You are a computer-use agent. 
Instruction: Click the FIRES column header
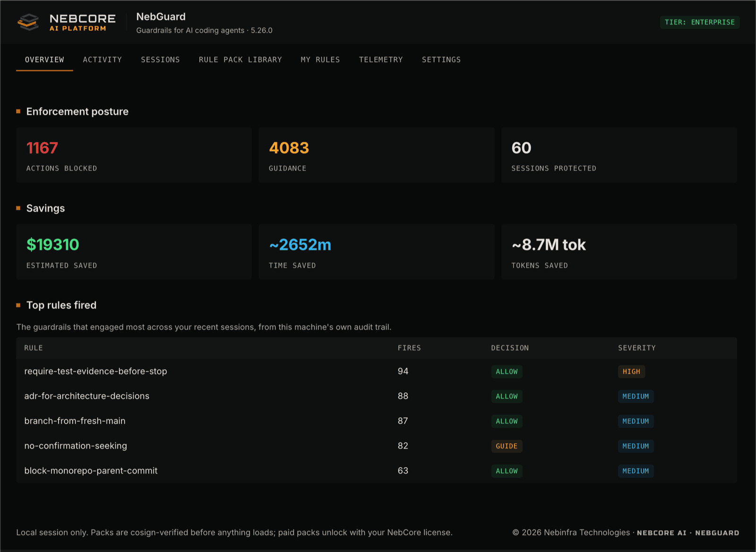tap(409, 348)
